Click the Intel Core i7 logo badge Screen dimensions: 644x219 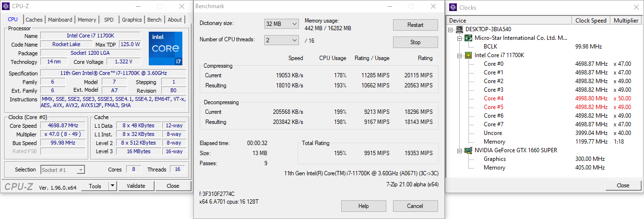coord(165,48)
